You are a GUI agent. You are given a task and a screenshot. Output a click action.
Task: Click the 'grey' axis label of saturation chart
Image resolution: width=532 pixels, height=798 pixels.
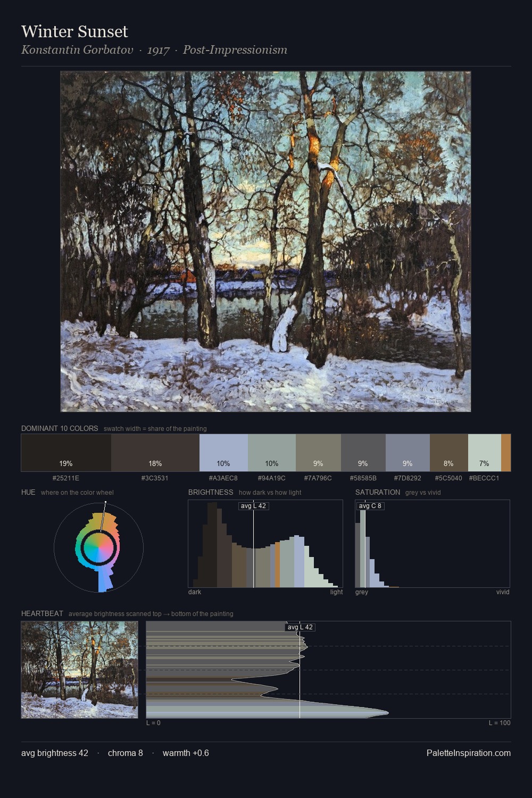click(x=362, y=592)
